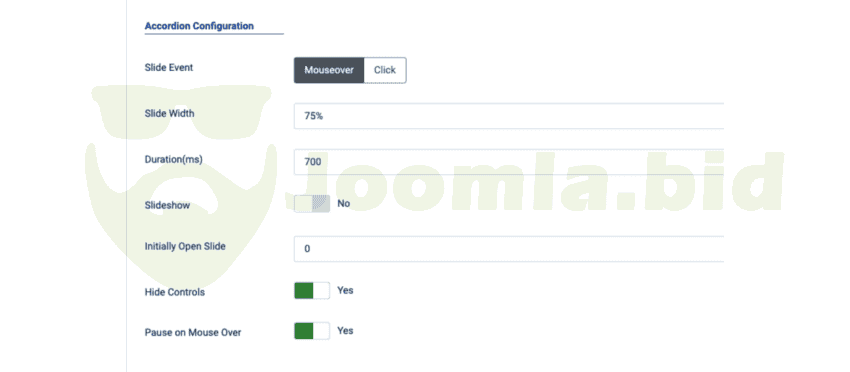Viewport: 850px width, 372px height.
Task: Click the Slideshow label text
Action: click(x=167, y=206)
